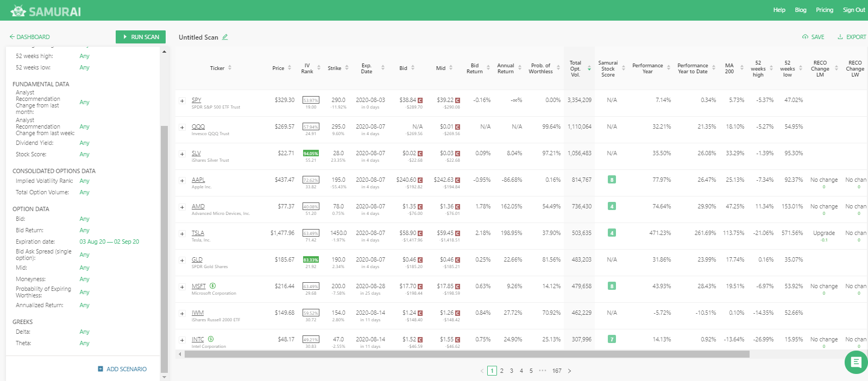This screenshot has height=381, width=868.
Task: Change the Expiration date range filter
Action: (109, 242)
